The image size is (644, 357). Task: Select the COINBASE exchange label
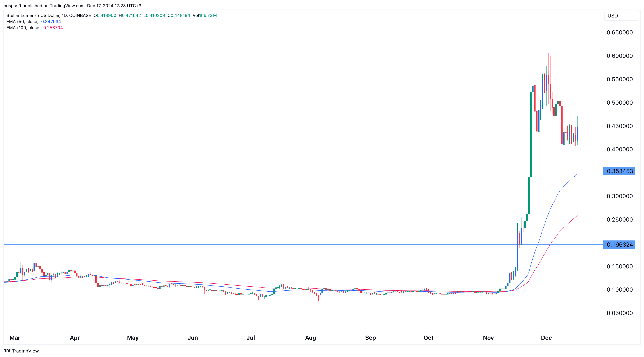pyautogui.click(x=80, y=15)
